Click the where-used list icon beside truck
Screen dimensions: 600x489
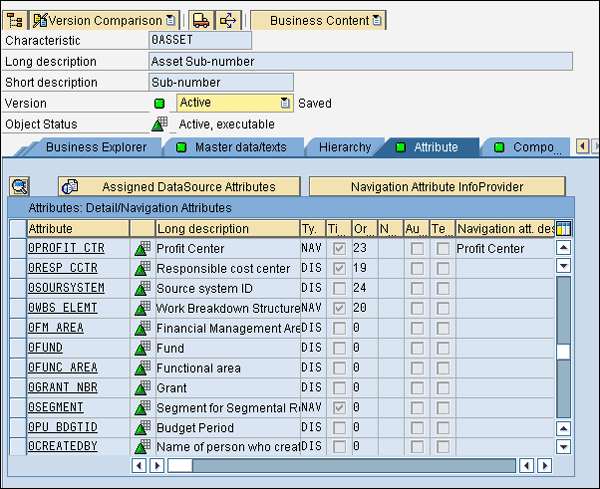(228, 20)
